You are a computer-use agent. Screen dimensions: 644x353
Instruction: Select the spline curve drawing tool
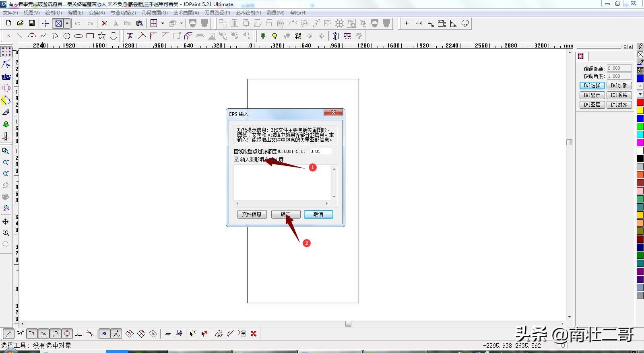pyautogui.click(x=43, y=36)
